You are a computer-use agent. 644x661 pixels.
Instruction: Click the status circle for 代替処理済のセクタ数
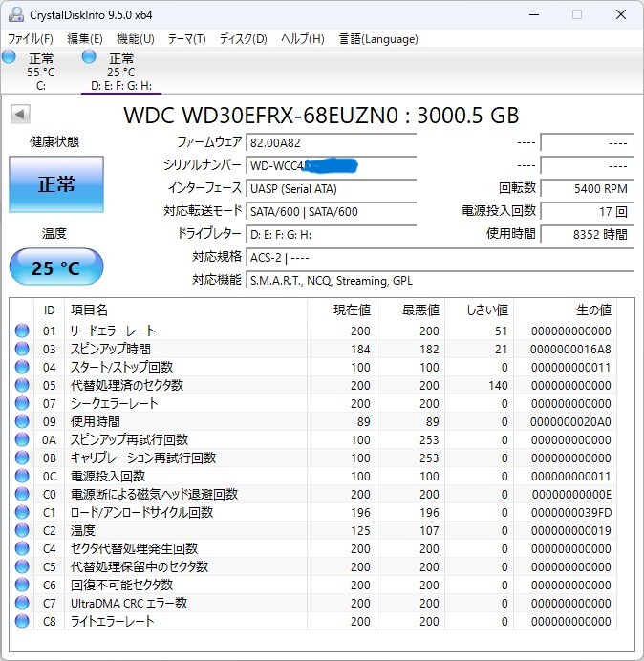[22, 385]
